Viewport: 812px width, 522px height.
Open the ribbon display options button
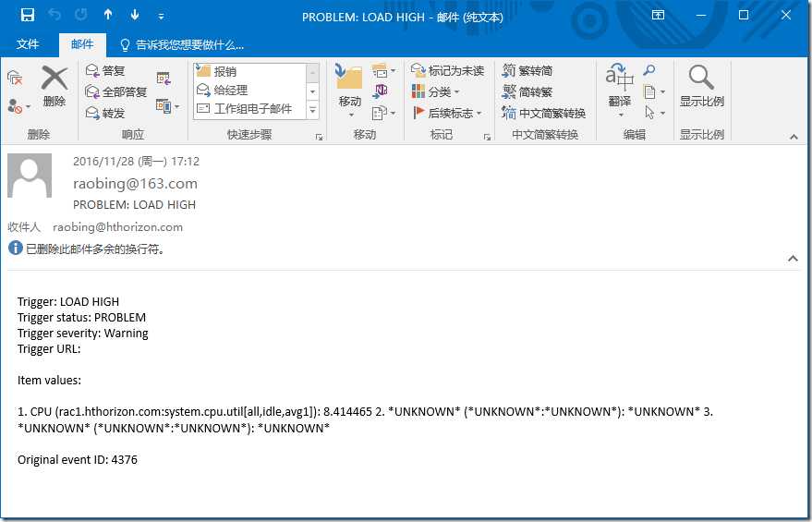pyautogui.click(x=658, y=15)
